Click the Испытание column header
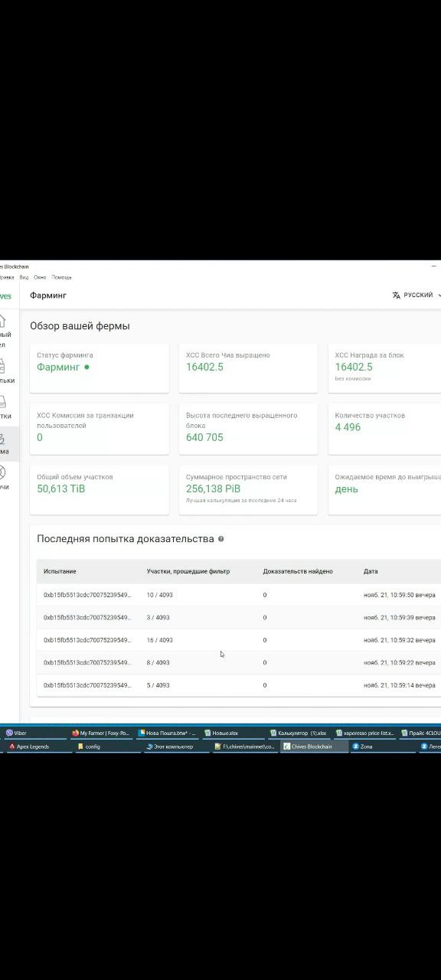 60,572
